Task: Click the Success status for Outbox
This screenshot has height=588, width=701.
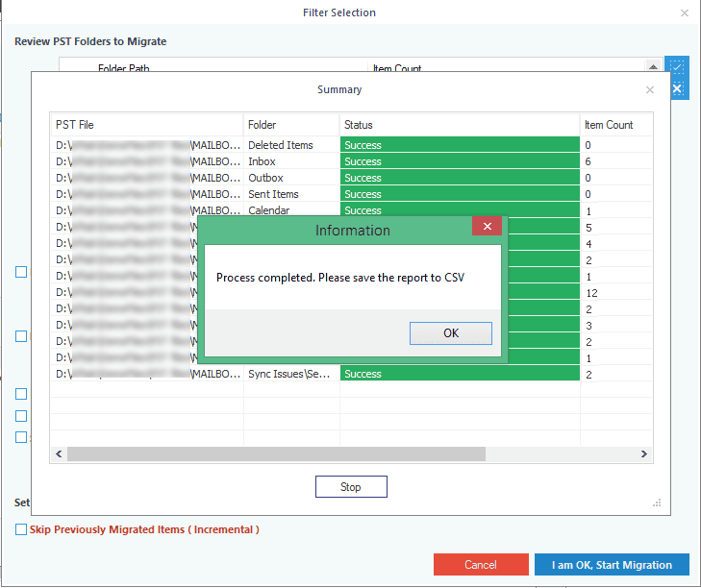Action: (460, 178)
